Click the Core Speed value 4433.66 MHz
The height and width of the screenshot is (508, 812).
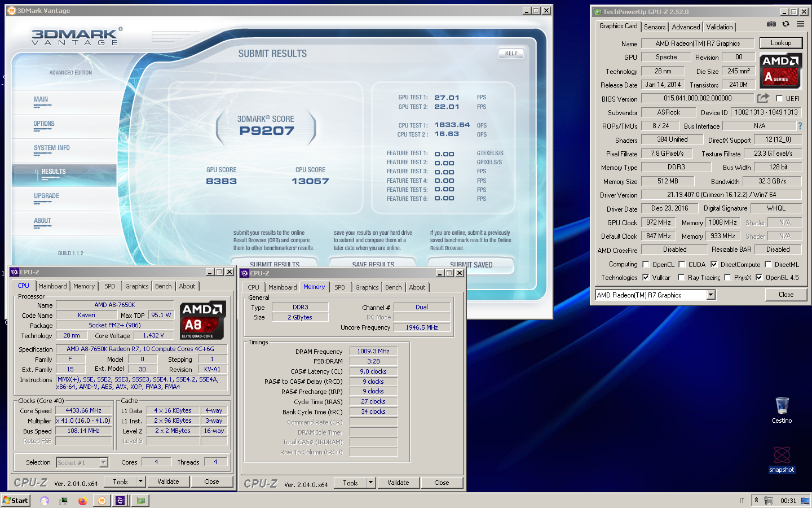83,410
